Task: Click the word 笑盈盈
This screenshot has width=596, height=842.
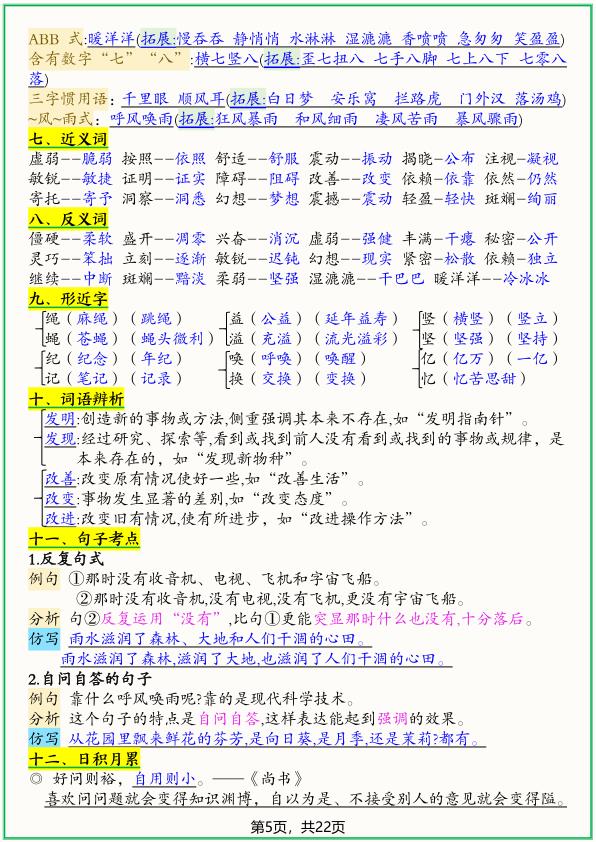Action: 537,39
